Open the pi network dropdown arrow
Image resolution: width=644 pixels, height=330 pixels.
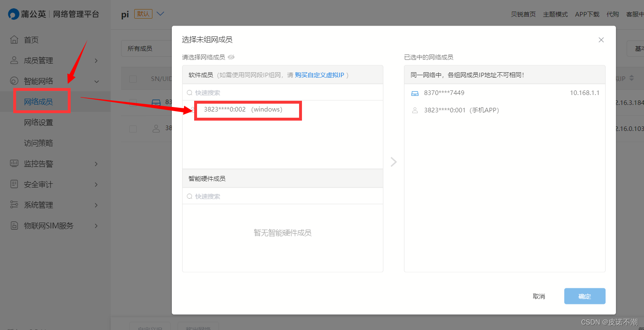160,14
